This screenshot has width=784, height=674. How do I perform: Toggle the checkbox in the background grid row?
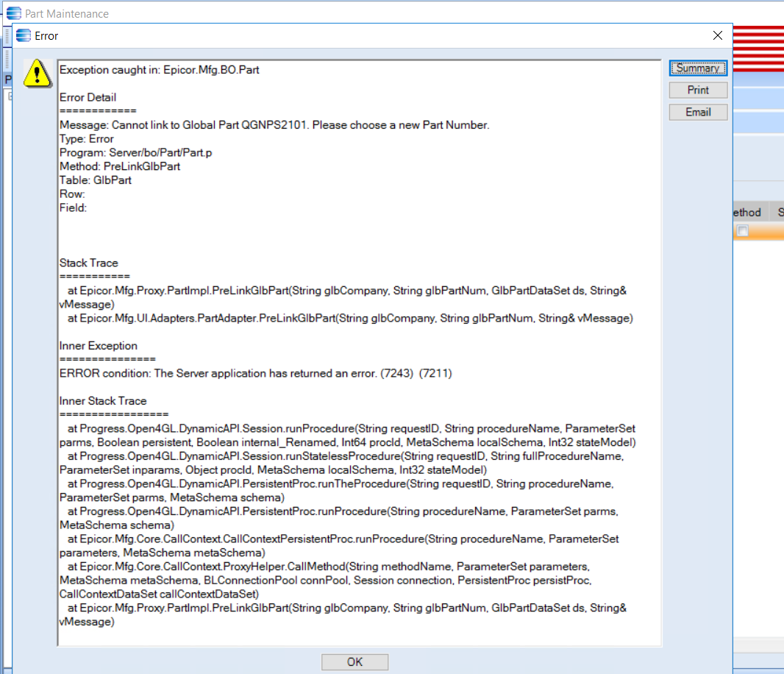point(743,230)
